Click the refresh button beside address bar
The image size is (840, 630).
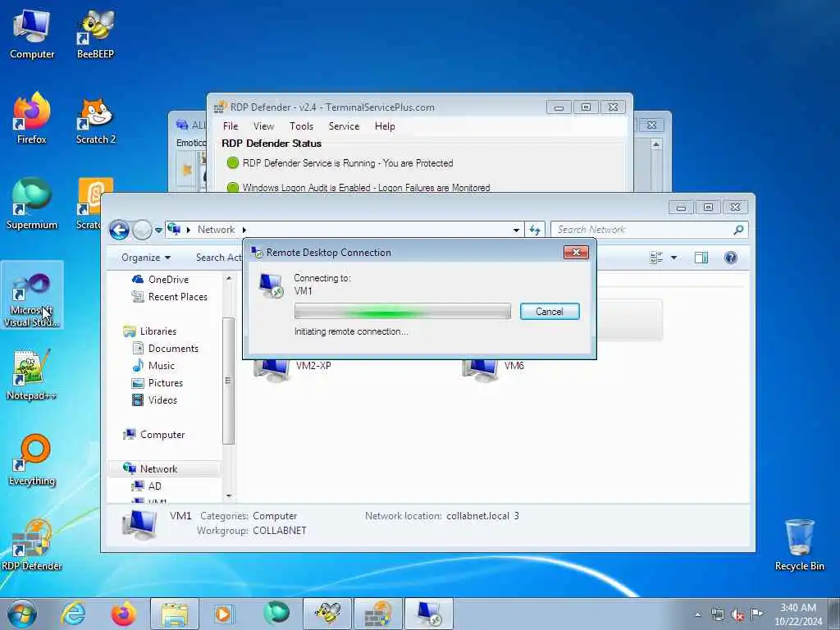535,230
